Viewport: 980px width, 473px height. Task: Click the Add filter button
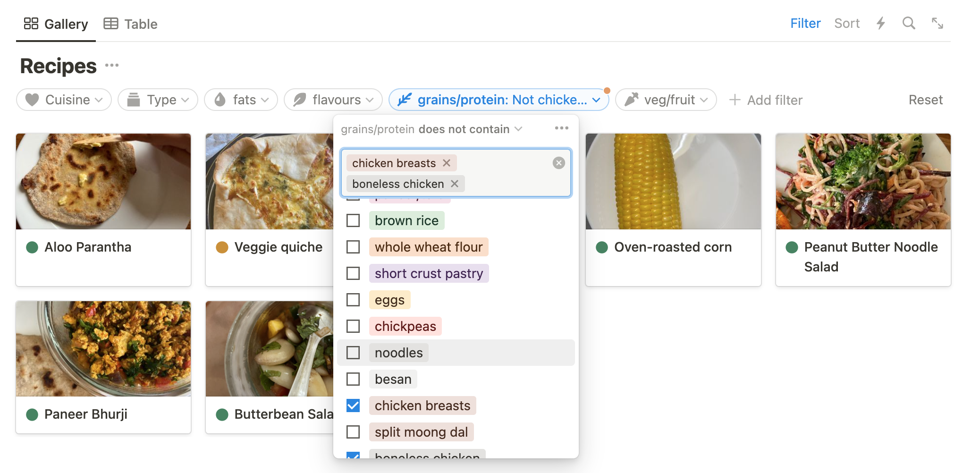(x=766, y=100)
